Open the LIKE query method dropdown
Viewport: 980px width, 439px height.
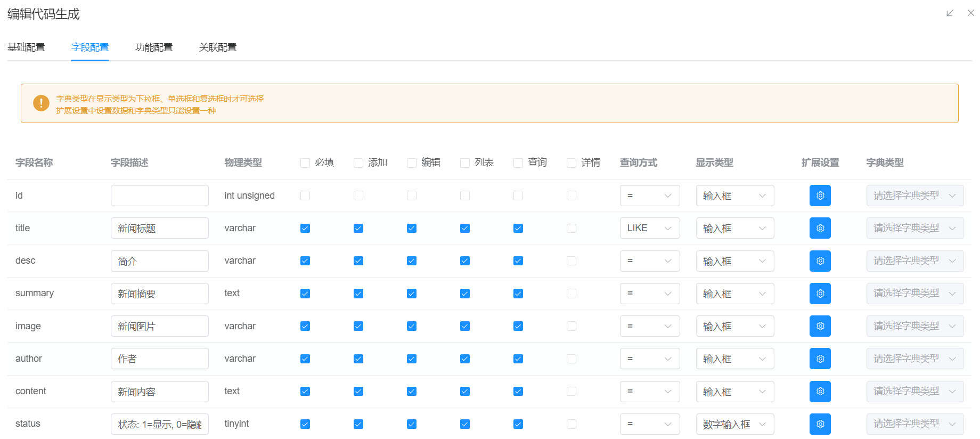[649, 228]
